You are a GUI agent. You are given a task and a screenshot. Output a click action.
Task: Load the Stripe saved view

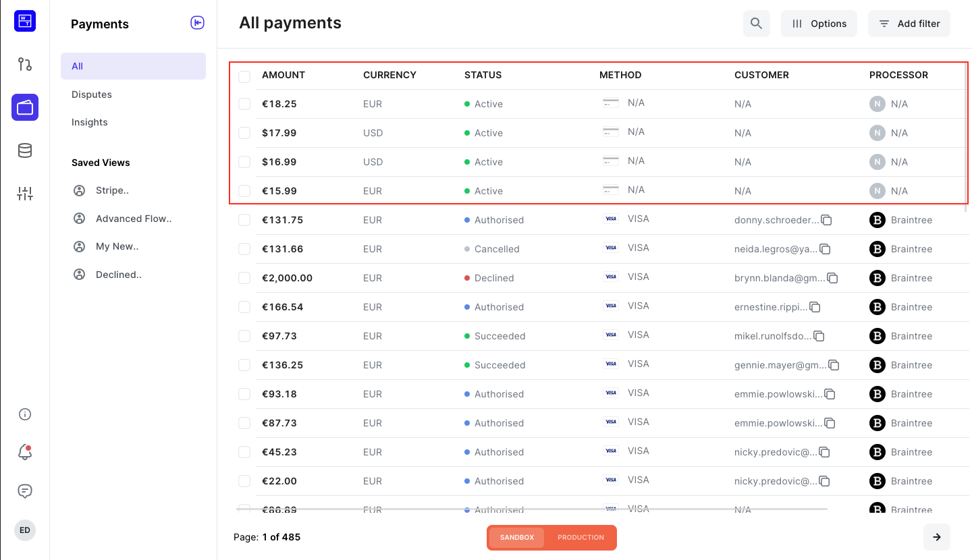[112, 190]
